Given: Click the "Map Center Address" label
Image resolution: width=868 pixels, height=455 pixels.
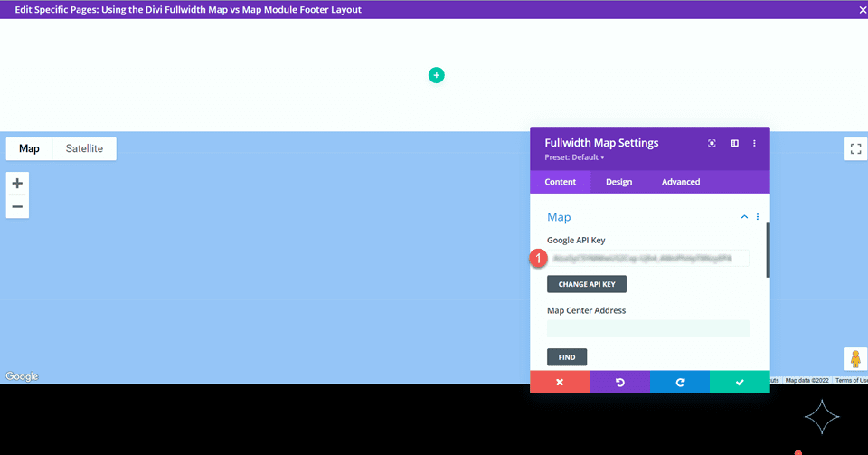Looking at the screenshot, I should tap(586, 310).
